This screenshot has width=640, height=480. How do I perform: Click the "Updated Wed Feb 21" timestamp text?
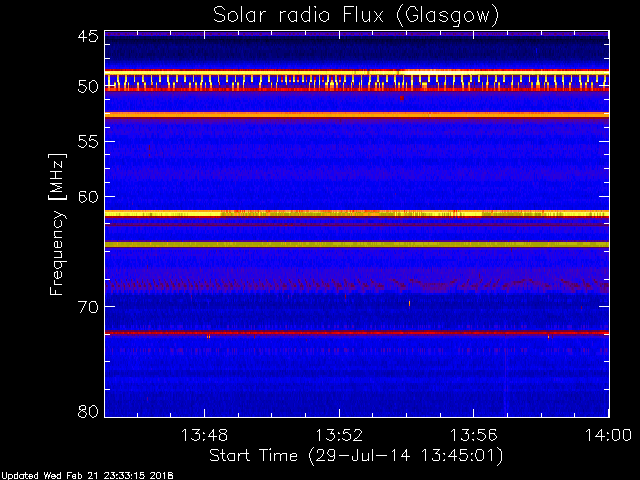pyautogui.click(x=87, y=475)
